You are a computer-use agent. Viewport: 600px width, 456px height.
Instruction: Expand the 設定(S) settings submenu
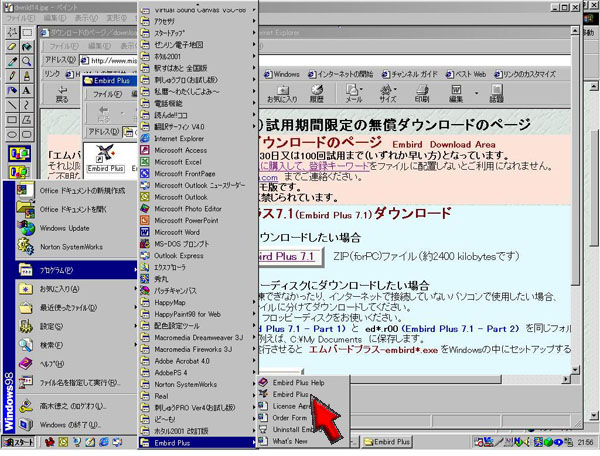[77, 326]
